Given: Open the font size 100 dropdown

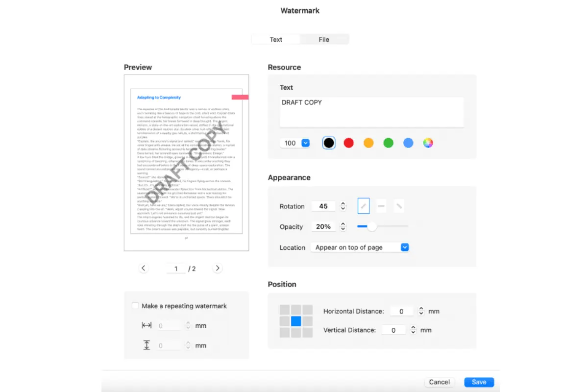Looking at the screenshot, I should point(295,143).
